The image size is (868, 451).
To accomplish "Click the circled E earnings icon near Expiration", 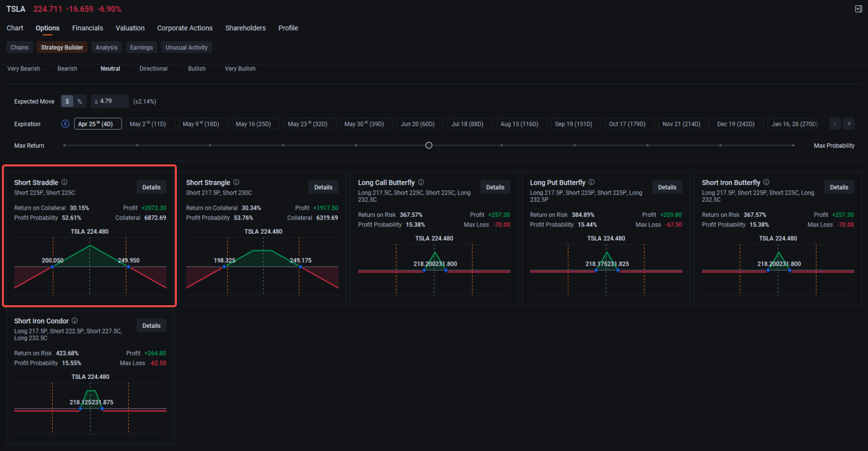I will 65,124.
